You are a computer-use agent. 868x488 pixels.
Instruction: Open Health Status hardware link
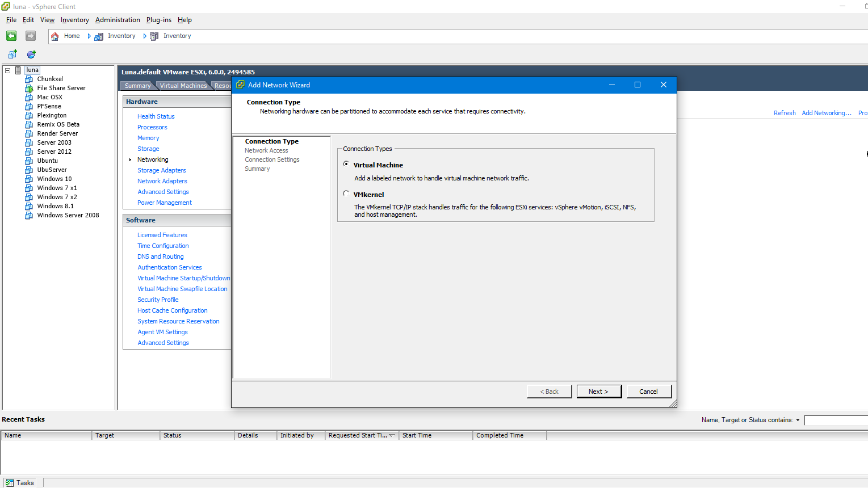[156, 116]
